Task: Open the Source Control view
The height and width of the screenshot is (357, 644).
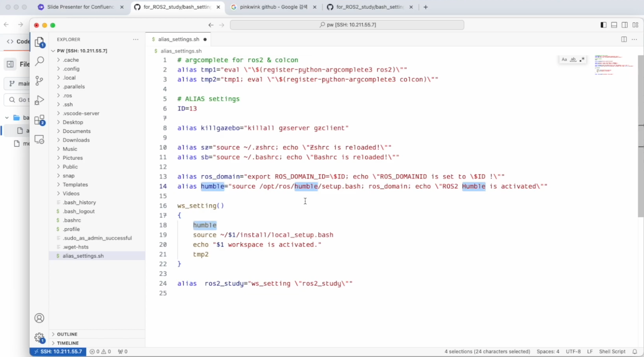Action: click(x=39, y=81)
